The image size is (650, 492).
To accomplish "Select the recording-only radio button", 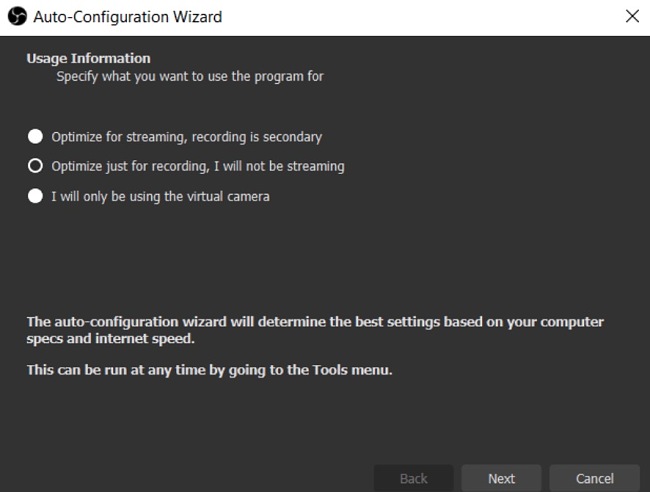I will [x=35, y=166].
